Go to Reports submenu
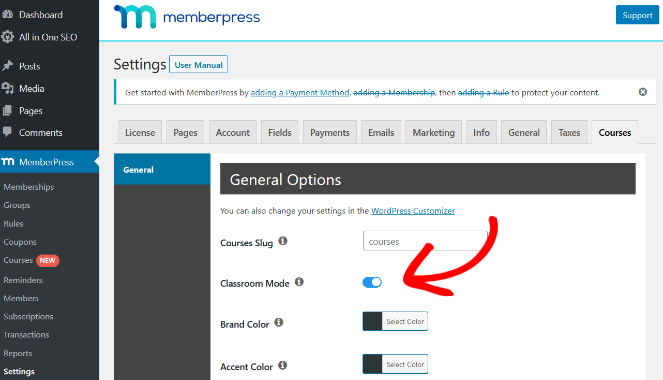Viewport: 663px width, 380px height. click(x=18, y=353)
